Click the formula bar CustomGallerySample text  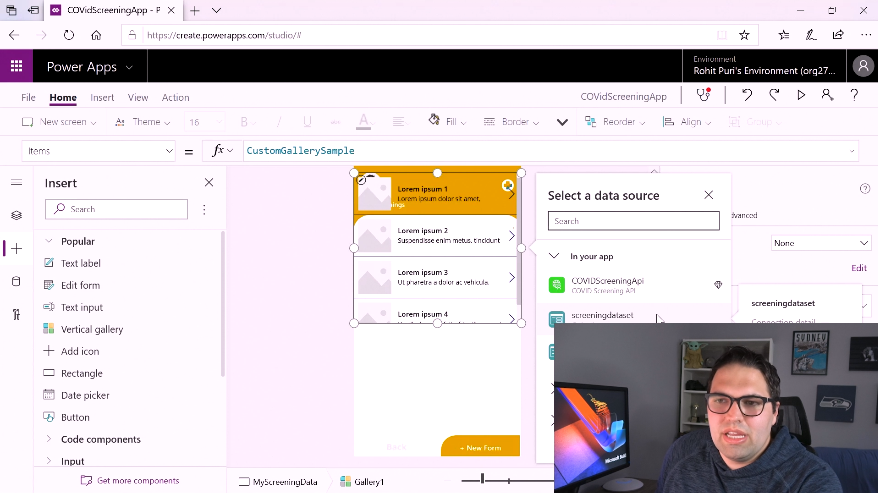(300, 151)
